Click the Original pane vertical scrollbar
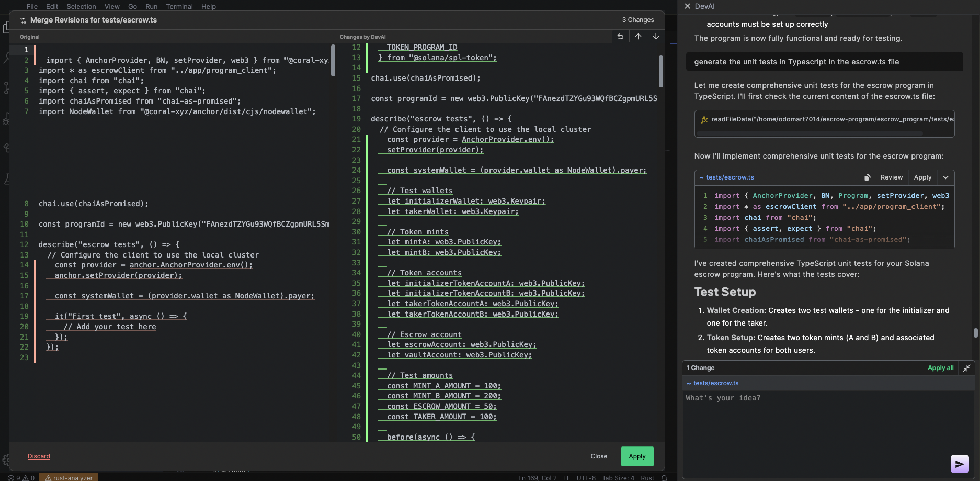This screenshot has height=481, width=980. coord(333,61)
